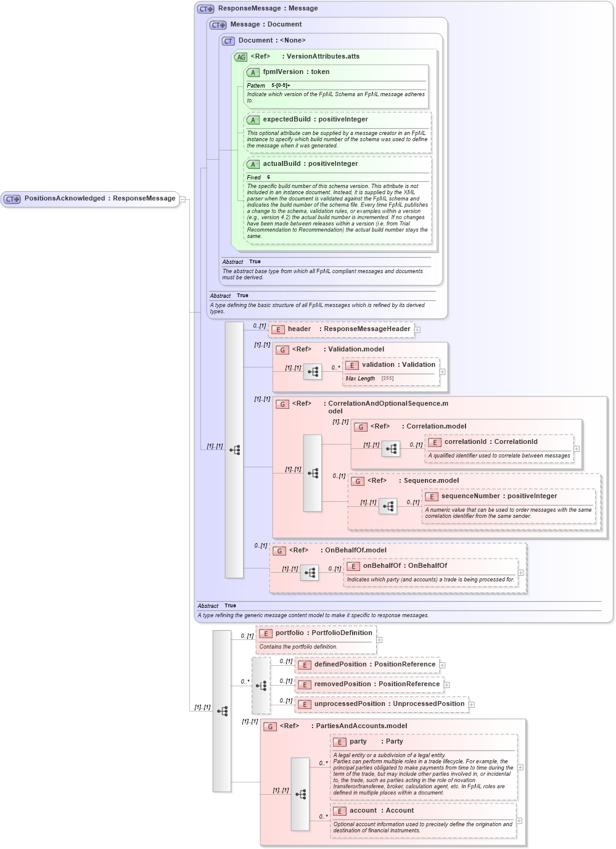Click the E icon of definedPosition element
Screen dimensions: 616x849
[305, 665]
